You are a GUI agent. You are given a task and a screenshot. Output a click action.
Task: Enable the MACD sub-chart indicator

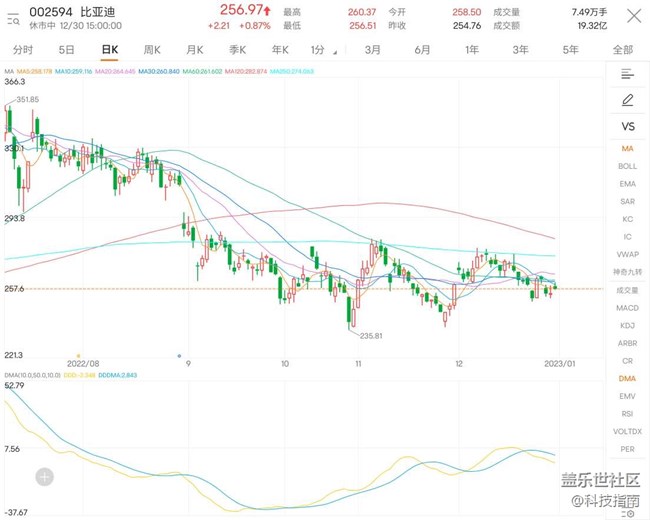(627, 308)
